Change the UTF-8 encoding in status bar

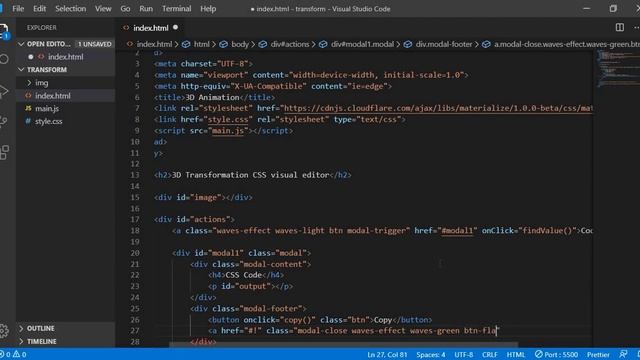[x=464, y=354]
